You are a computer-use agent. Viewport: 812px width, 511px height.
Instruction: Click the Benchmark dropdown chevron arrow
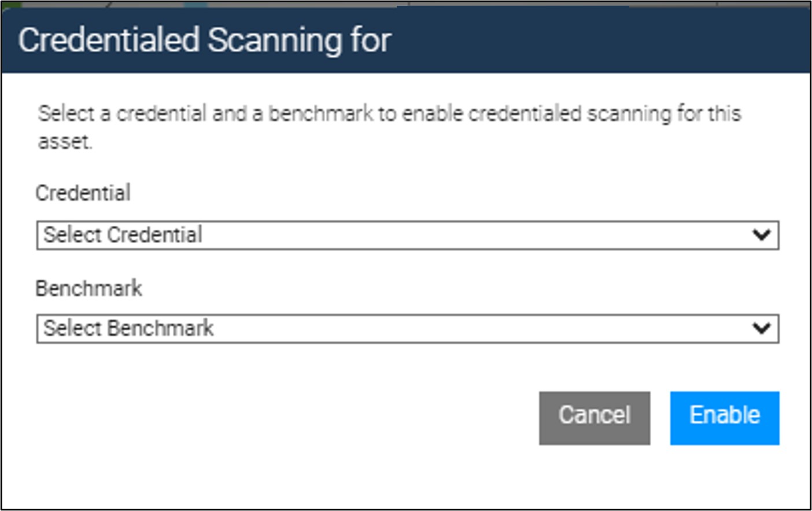[761, 328]
